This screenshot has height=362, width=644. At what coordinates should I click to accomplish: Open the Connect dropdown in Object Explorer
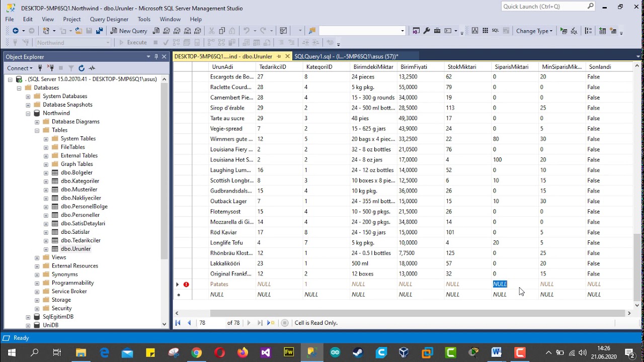pos(20,68)
